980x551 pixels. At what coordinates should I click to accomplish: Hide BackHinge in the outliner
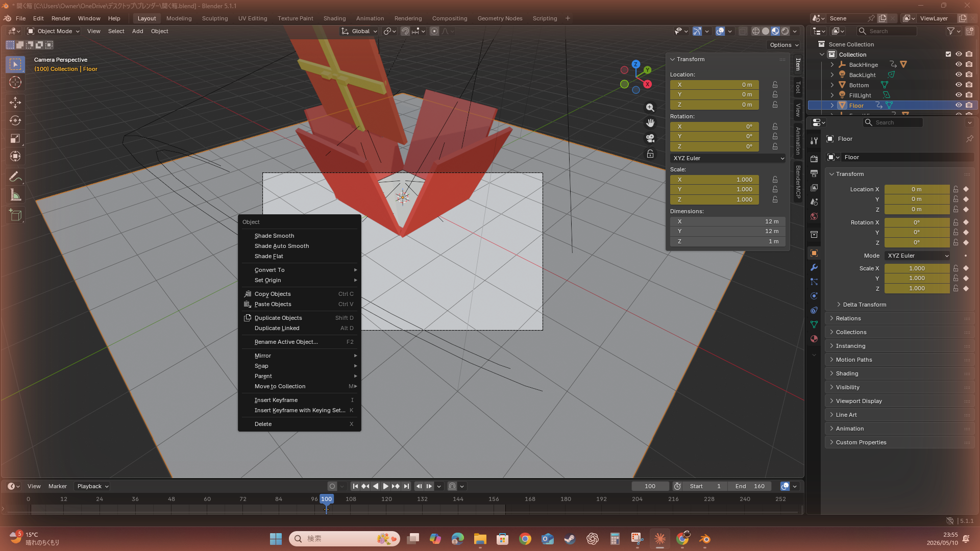pyautogui.click(x=959, y=65)
